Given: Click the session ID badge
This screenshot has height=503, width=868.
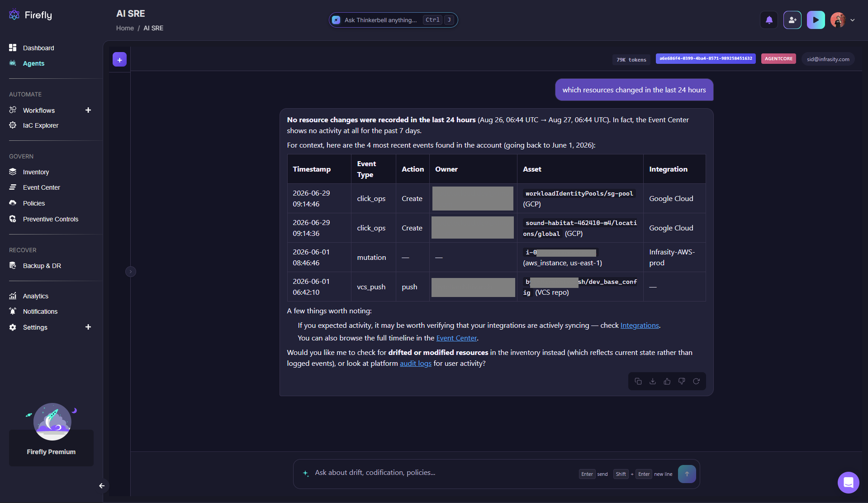Looking at the screenshot, I should point(706,58).
